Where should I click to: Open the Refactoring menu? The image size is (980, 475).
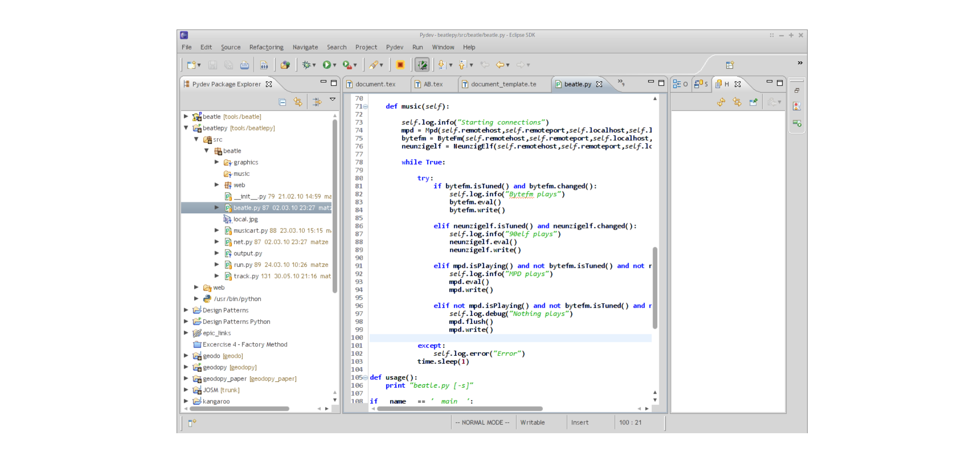(266, 47)
